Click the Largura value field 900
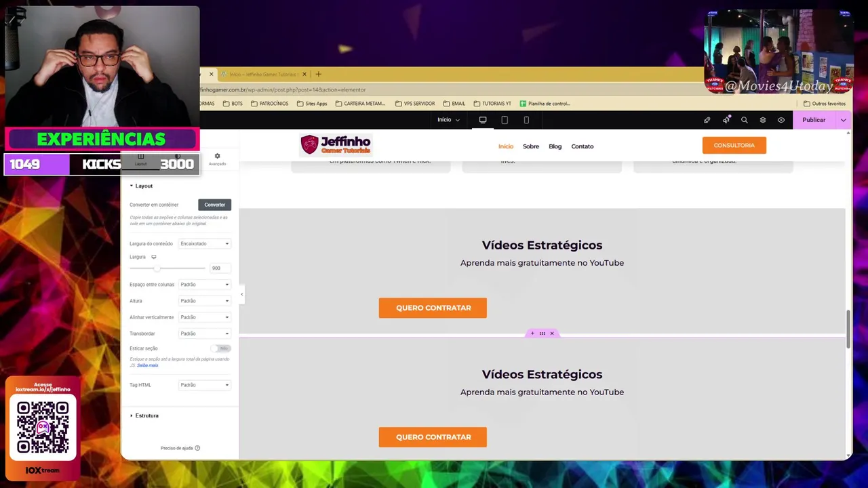This screenshot has width=868, height=488. tap(220, 268)
